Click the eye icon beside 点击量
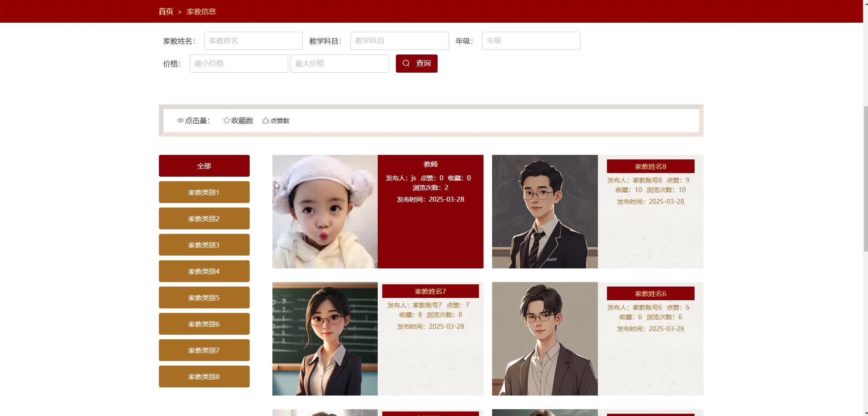Image resolution: width=868 pixels, height=416 pixels. click(180, 120)
